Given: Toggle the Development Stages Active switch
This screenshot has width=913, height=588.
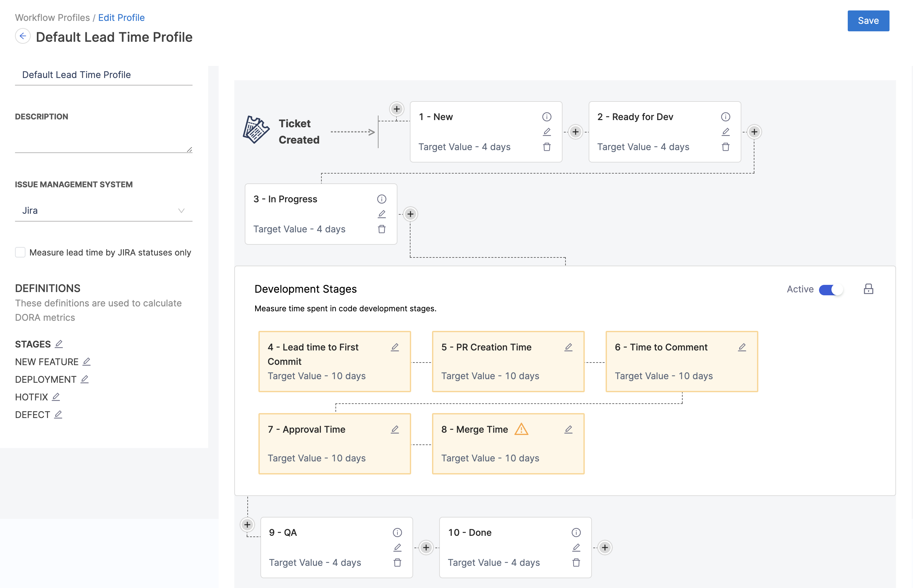Looking at the screenshot, I should coord(830,290).
